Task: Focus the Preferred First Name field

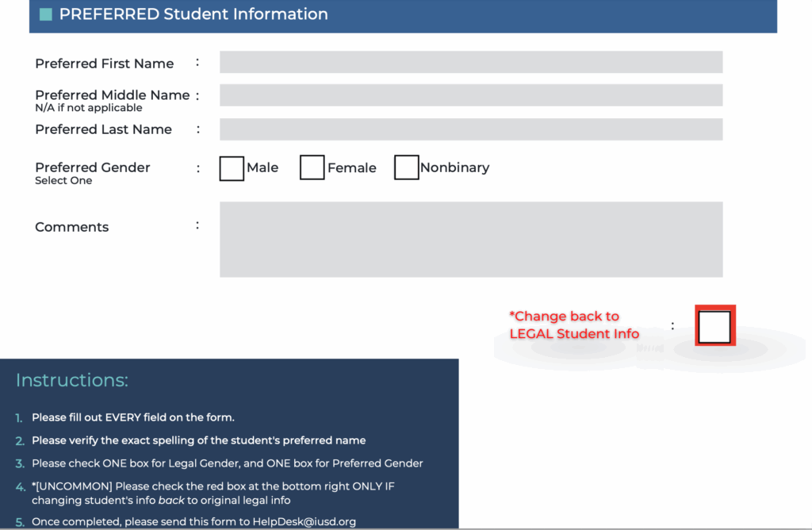Action: point(471,63)
